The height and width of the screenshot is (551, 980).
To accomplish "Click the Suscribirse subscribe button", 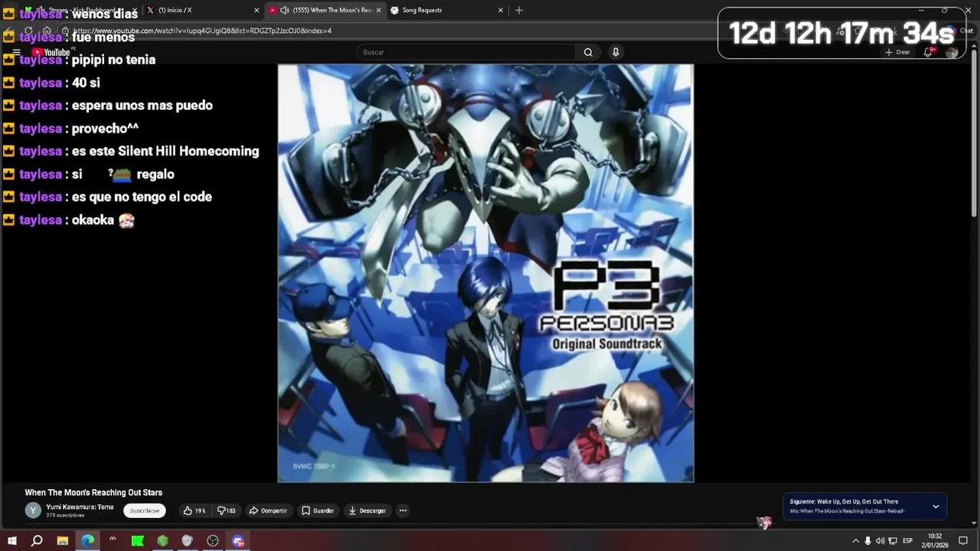I will click(144, 510).
